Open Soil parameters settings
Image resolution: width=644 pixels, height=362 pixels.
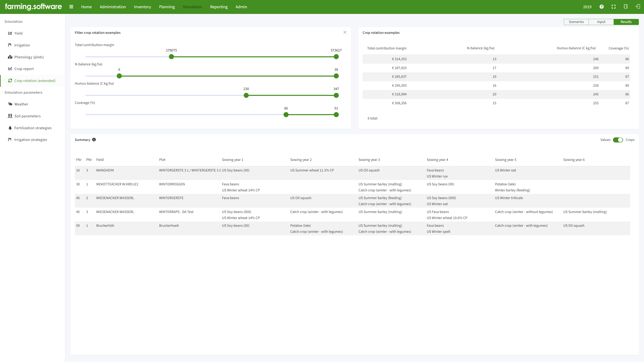pos(28,116)
